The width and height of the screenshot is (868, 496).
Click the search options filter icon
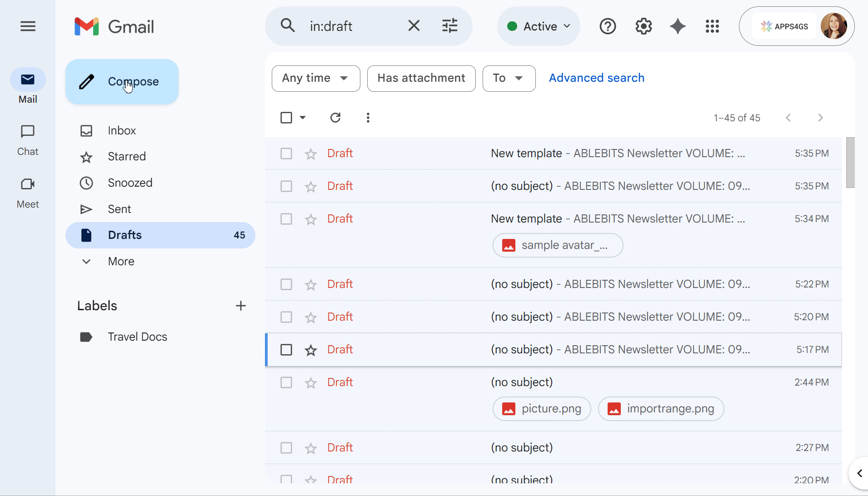[449, 26]
